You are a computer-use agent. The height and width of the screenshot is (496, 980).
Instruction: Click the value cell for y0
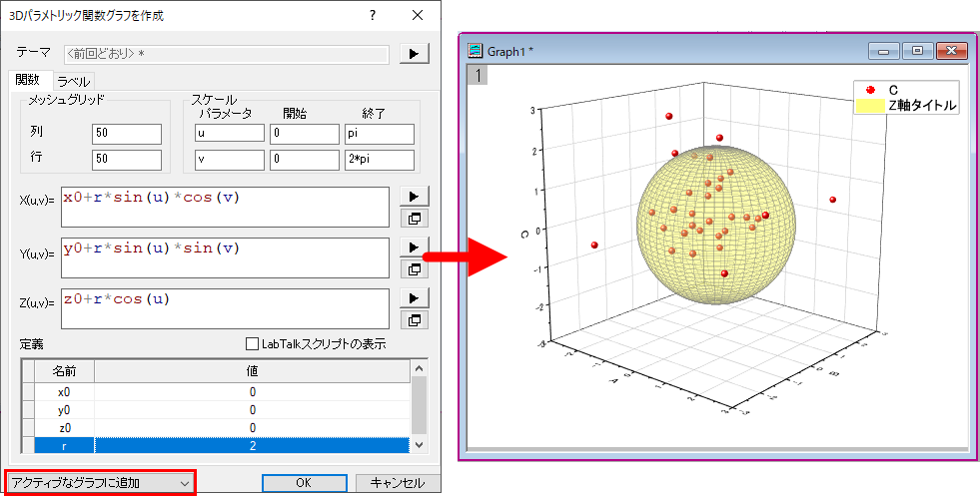(253, 410)
